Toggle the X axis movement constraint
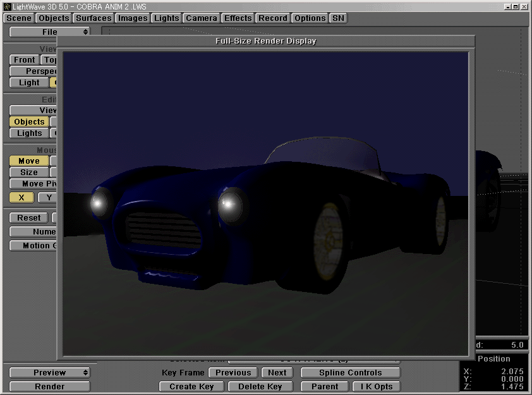 pyautogui.click(x=21, y=197)
